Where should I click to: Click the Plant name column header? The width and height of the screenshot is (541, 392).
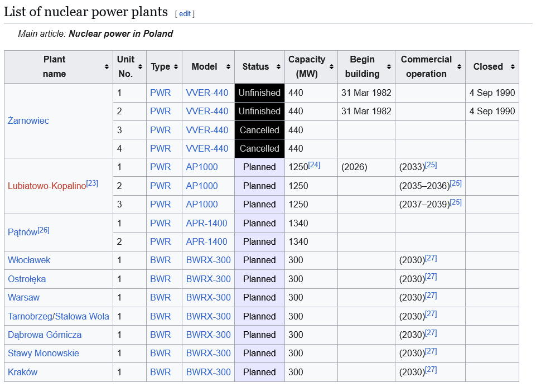(x=59, y=66)
